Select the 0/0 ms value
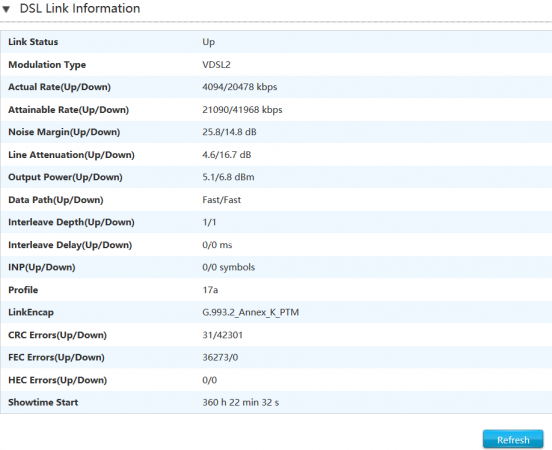This screenshot has width=552, height=450. click(217, 245)
